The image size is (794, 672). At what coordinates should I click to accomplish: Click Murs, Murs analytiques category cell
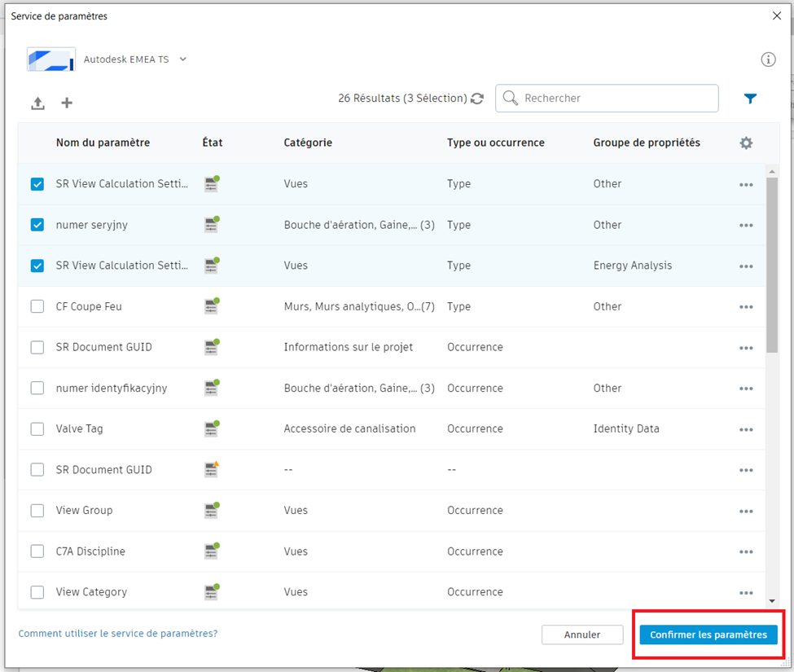pyautogui.click(x=359, y=306)
